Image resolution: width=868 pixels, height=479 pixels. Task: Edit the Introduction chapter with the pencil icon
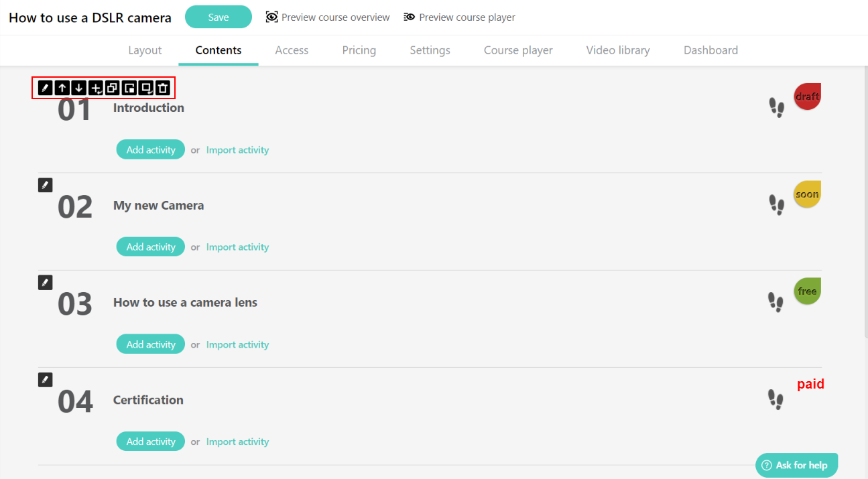point(45,88)
